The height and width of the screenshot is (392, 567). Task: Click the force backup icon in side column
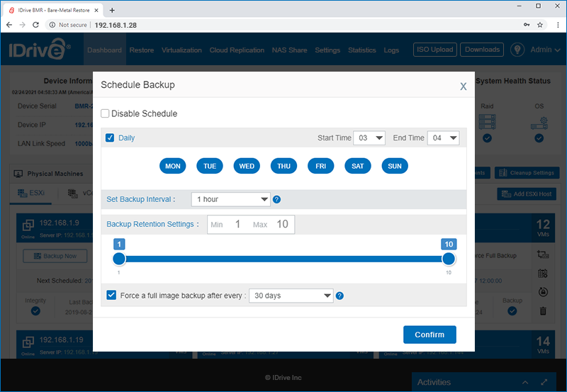543,254
